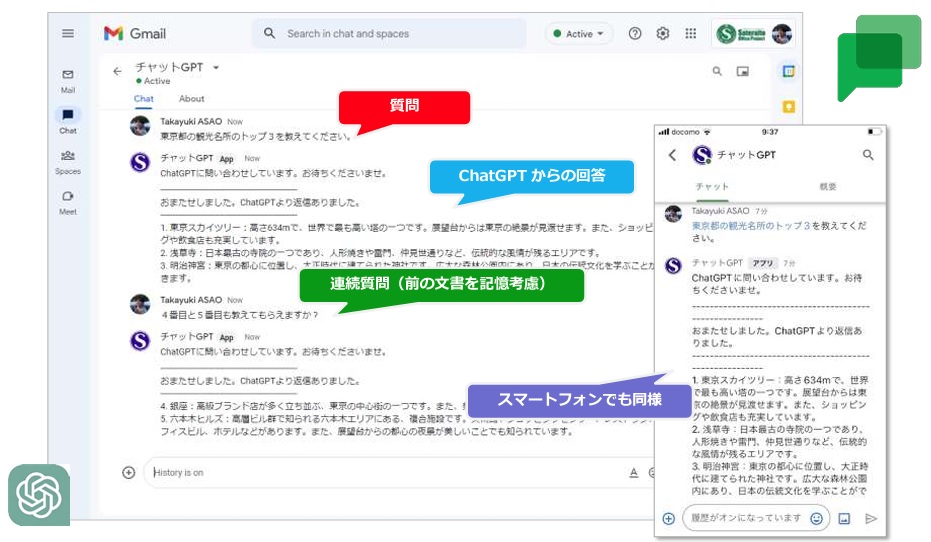Open the Settings gear

point(663,33)
